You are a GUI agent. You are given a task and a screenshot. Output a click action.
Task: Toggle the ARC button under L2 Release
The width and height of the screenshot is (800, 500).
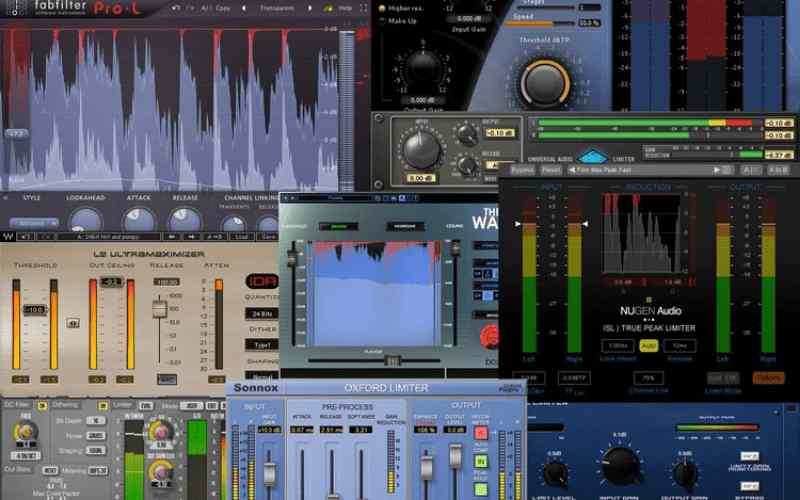(167, 380)
